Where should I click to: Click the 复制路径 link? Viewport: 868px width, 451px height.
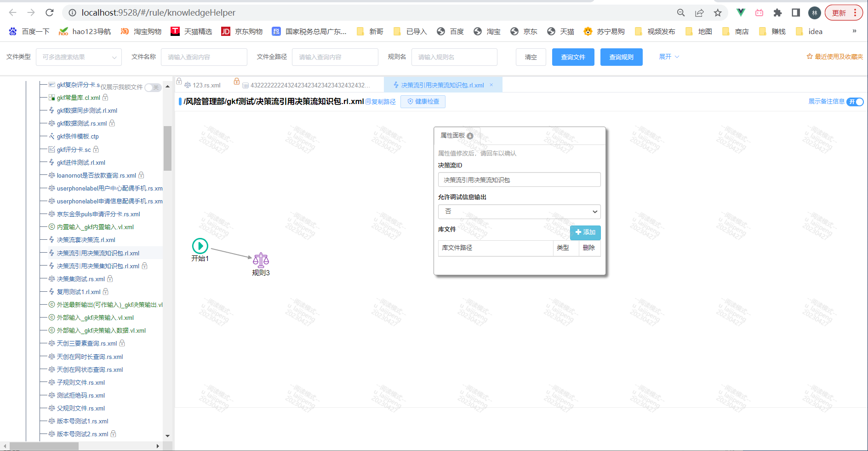381,102
